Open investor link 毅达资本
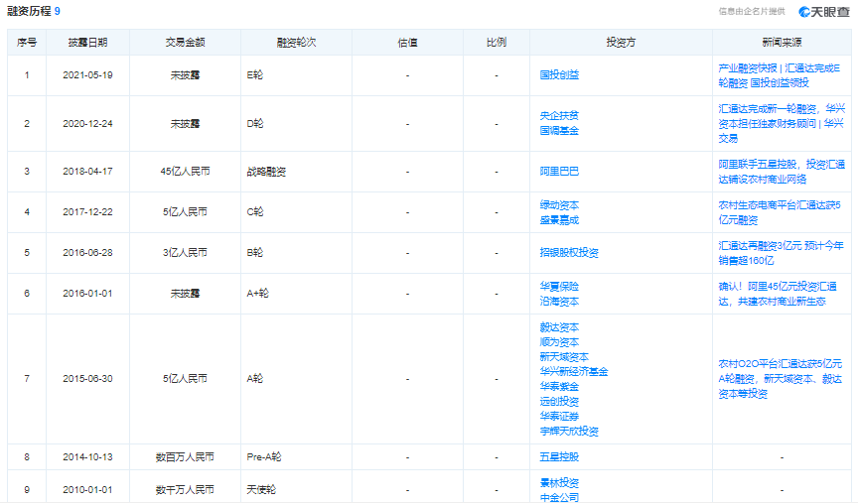Image resolution: width=858 pixels, height=504 pixels. (x=559, y=327)
